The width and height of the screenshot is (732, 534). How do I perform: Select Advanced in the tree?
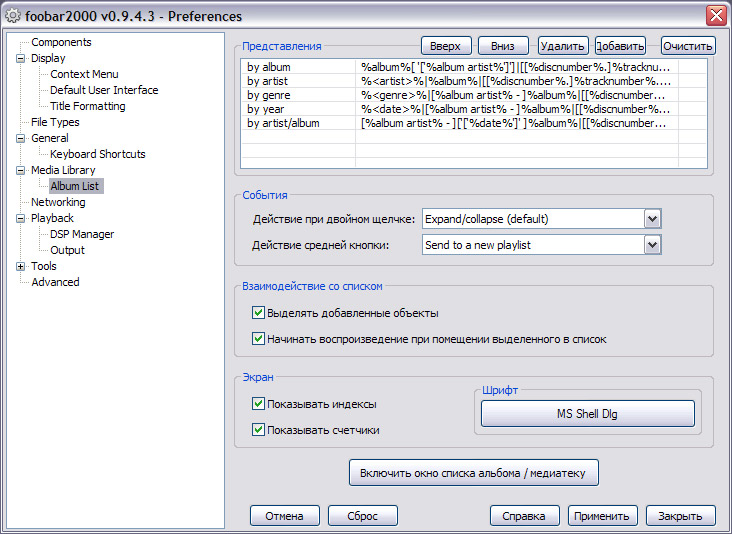click(55, 282)
